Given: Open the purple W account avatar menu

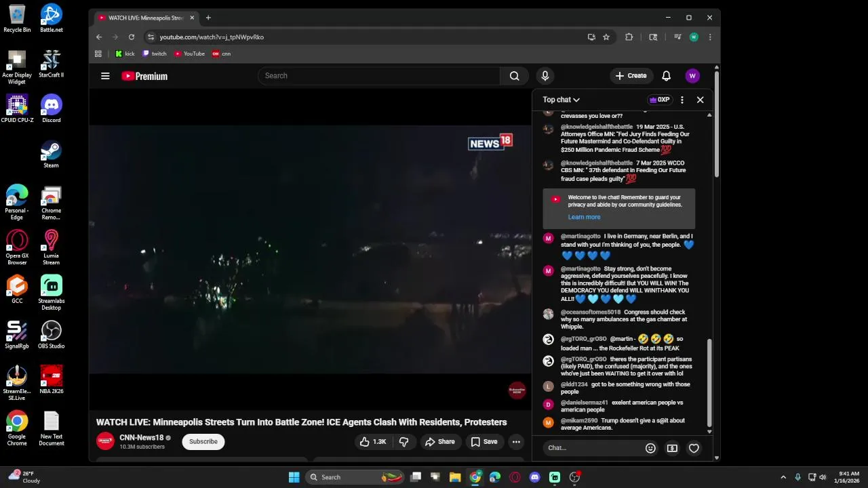Looking at the screenshot, I should [692, 76].
